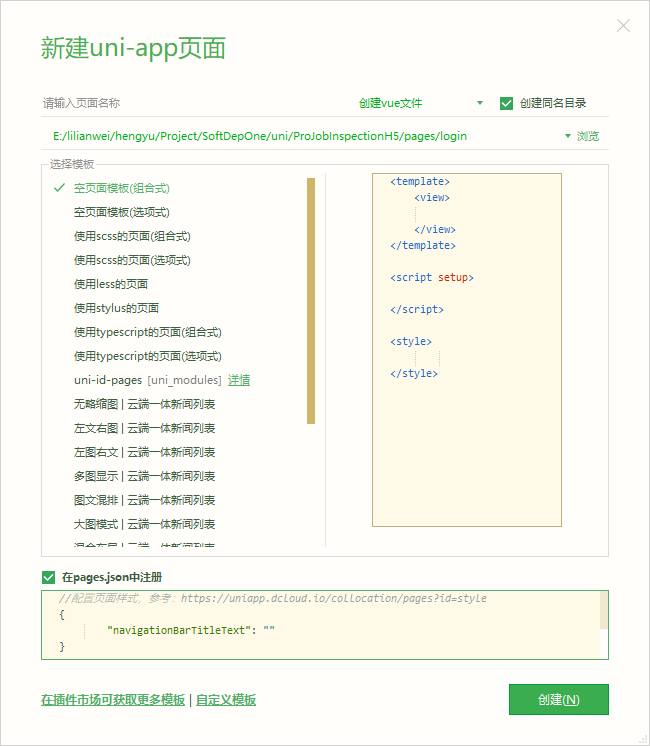Image resolution: width=650 pixels, height=746 pixels.
Task: Toggle the 创建同名目录 checkbox
Action: point(506,103)
